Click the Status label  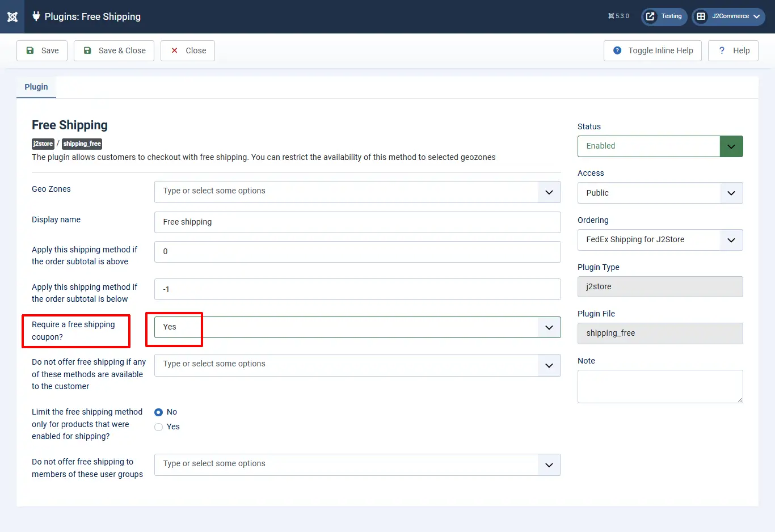click(x=589, y=126)
